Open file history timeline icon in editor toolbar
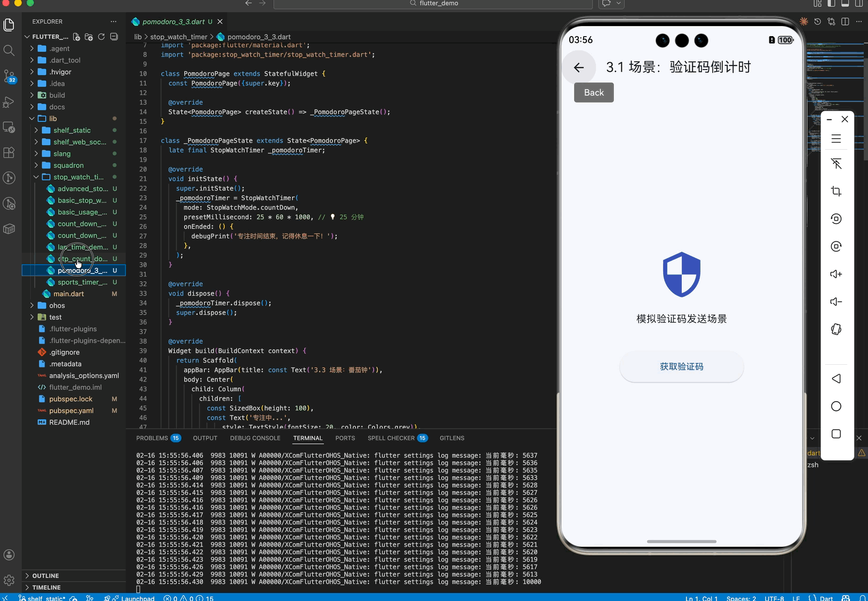The image size is (868, 601). click(818, 22)
